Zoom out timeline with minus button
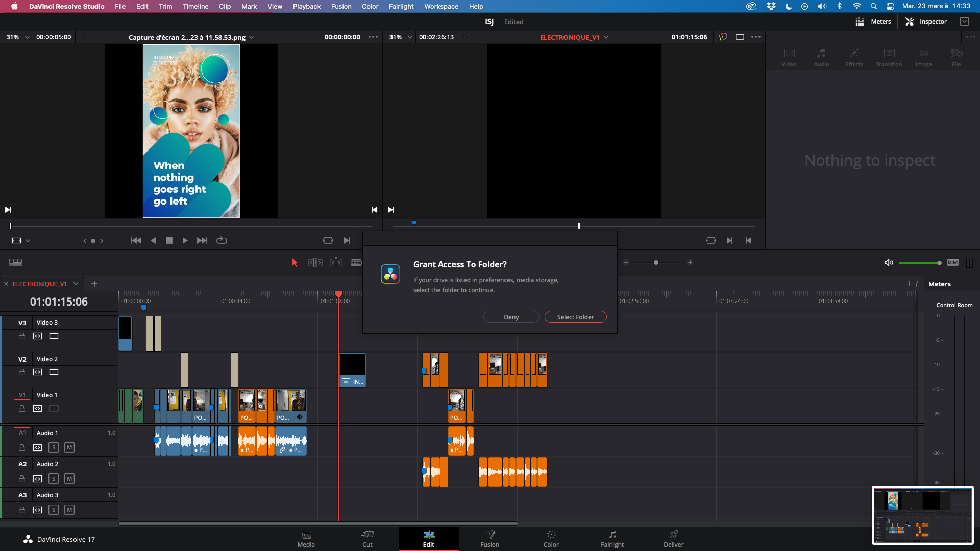The width and height of the screenshot is (980, 551). point(626,262)
